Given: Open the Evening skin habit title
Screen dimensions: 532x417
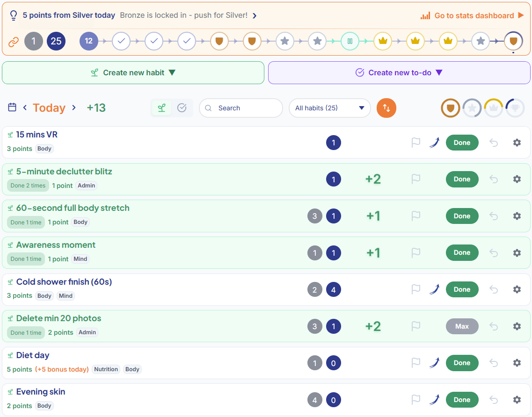Looking at the screenshot, I should coord(41,392).
